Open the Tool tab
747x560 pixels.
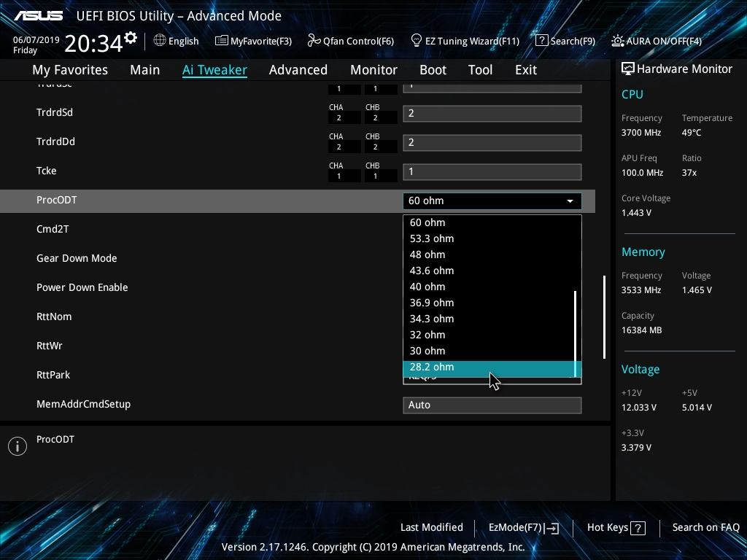[480, 69]
